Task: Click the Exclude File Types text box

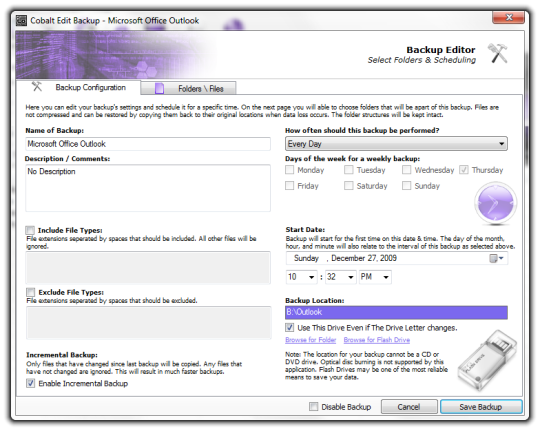Action: 149,323
